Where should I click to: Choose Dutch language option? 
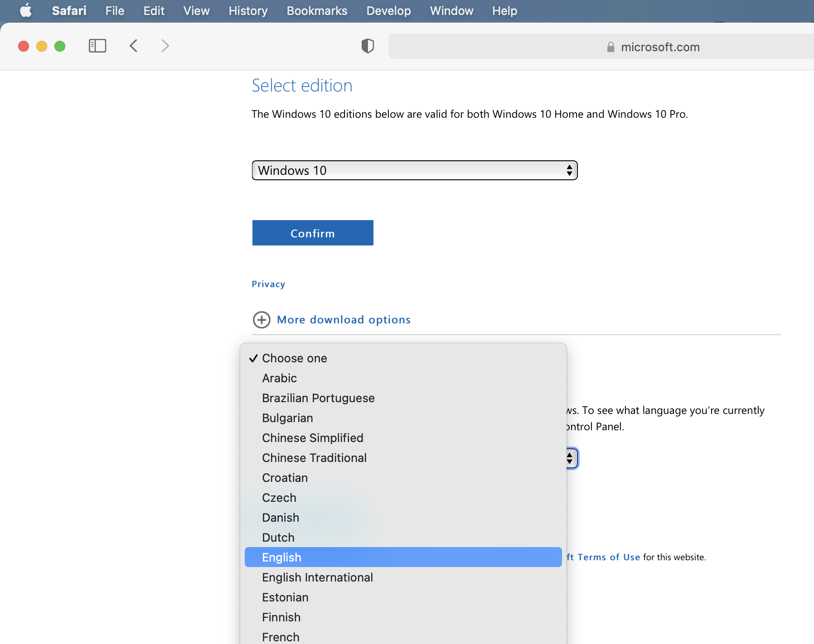point(403,538)
